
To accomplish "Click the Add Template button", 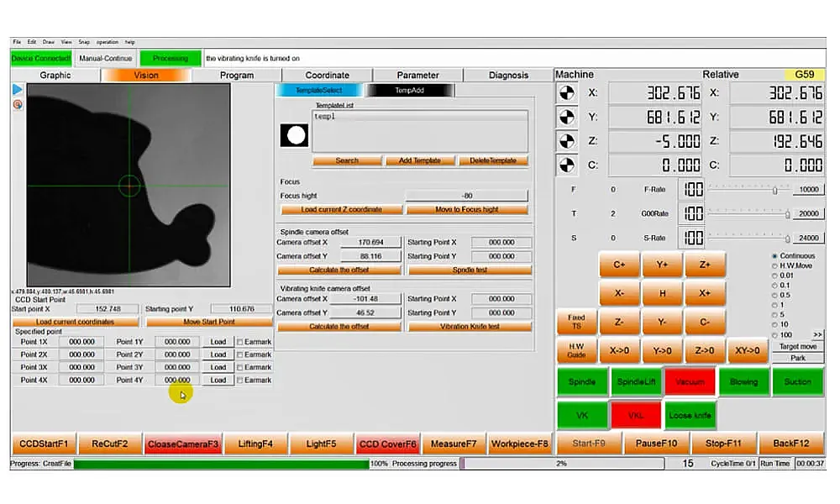I will 420,160.
